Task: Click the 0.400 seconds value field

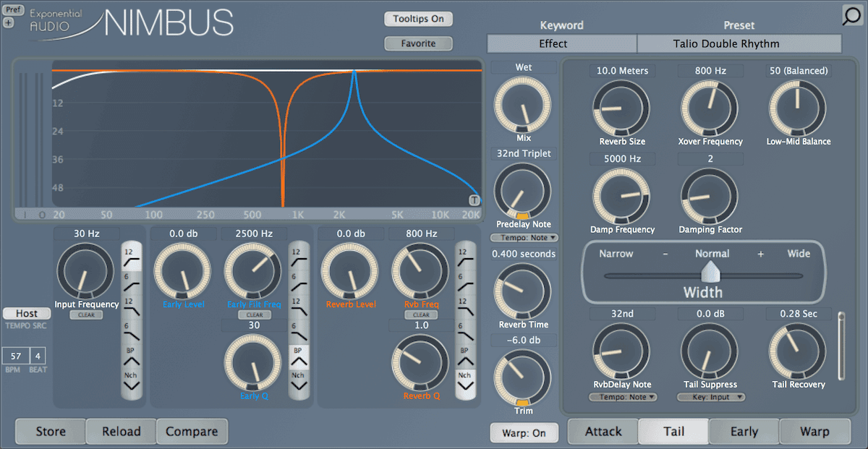Action: click(x=524, y=254)
